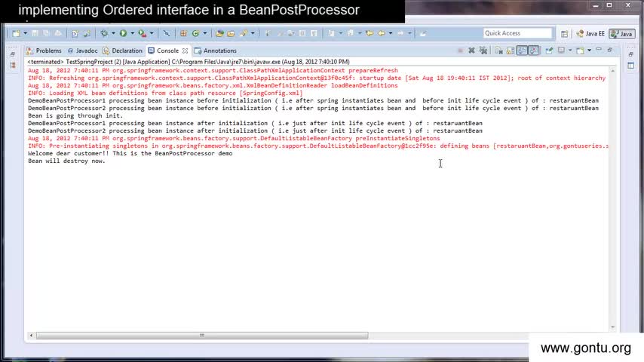Screen dimensions: 644x362
Task: Open the Back history dropdown arrow
Action: tap(391, 33)
